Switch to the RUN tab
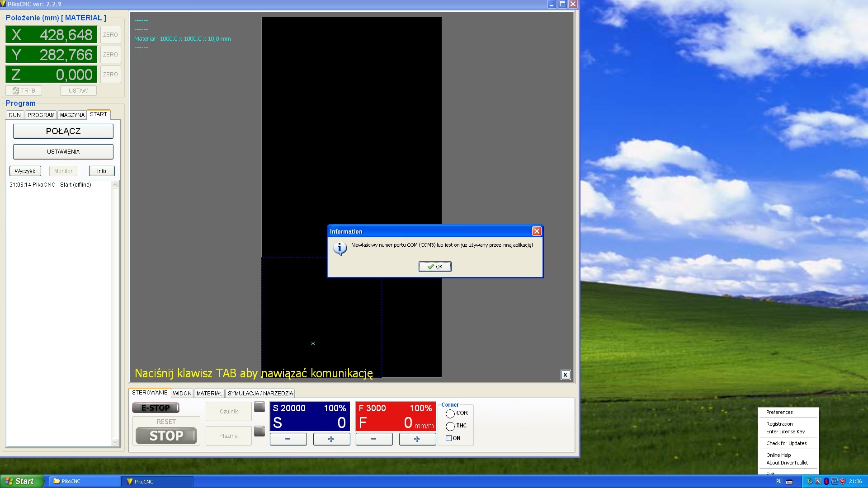The height and width of the screenshot is (488, 868). coord(15,115)
